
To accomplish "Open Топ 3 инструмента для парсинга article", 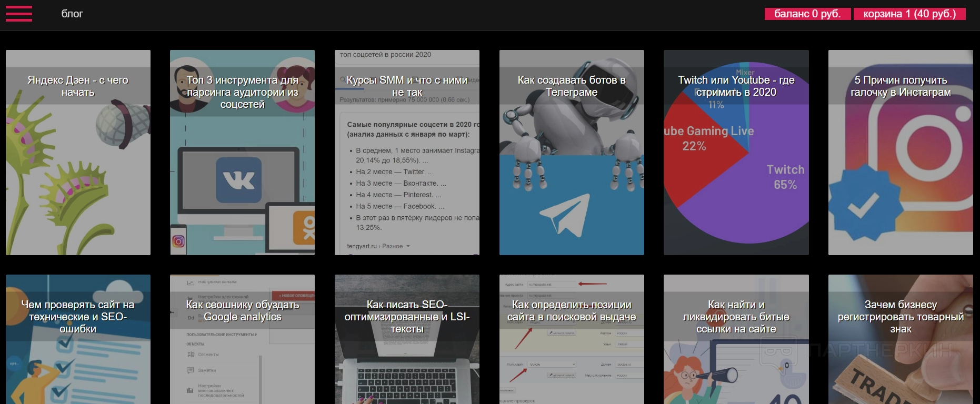I will point(242,92).
